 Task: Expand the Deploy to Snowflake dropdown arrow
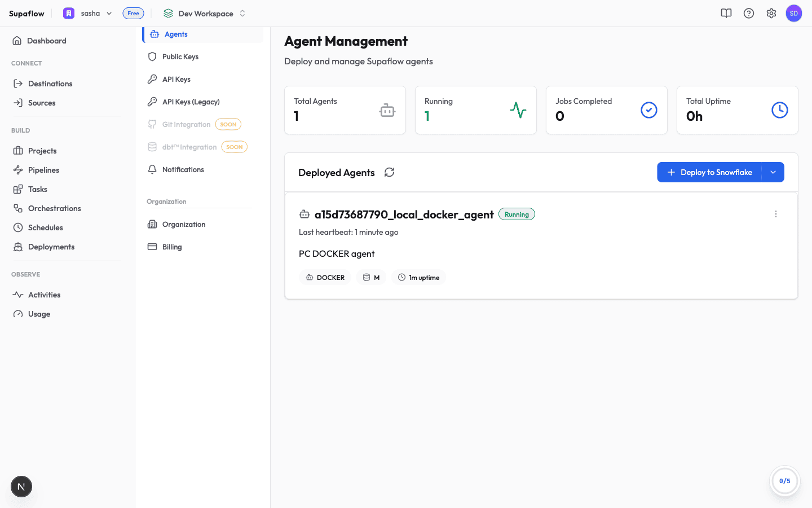[773, 172]
